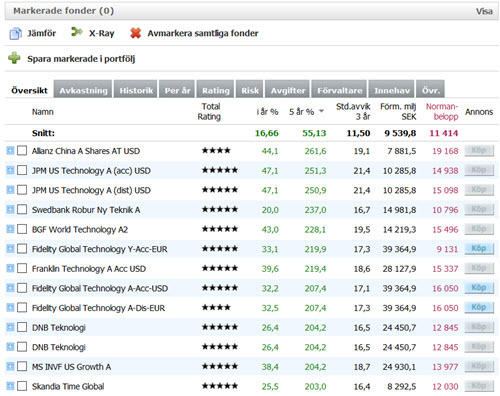Switch to the Avgifter tab
This screenshot has height=396, width=500.
(x=288, y=90)
